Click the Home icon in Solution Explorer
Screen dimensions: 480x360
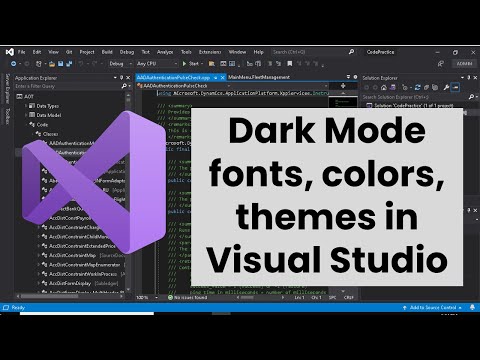tap(384, 88)
